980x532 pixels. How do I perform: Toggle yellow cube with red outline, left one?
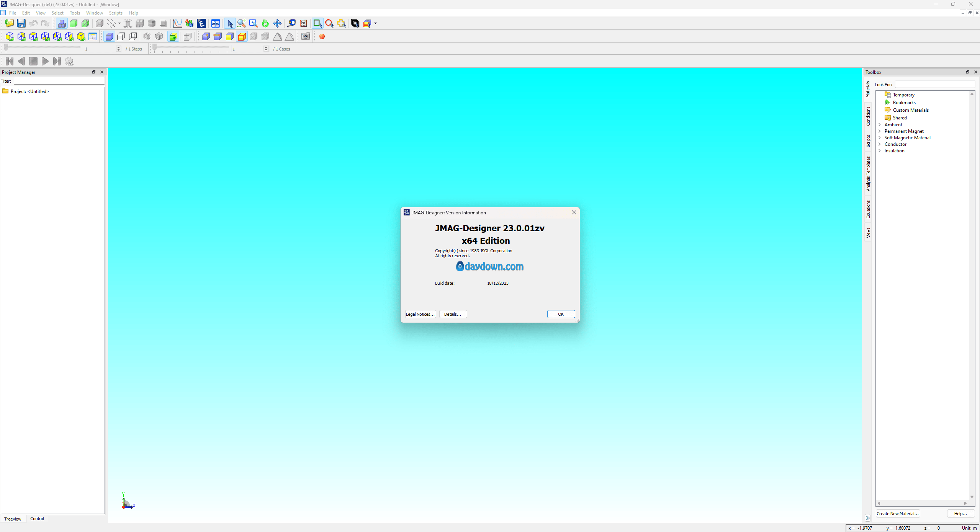click(230, 36)
